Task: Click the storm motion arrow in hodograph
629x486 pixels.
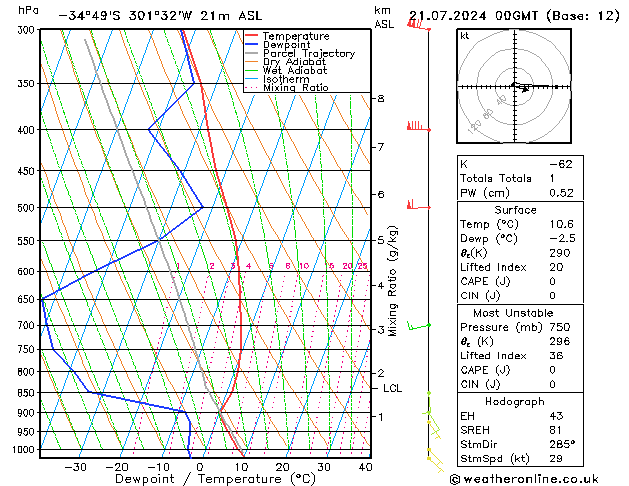Action: [525, 89]
